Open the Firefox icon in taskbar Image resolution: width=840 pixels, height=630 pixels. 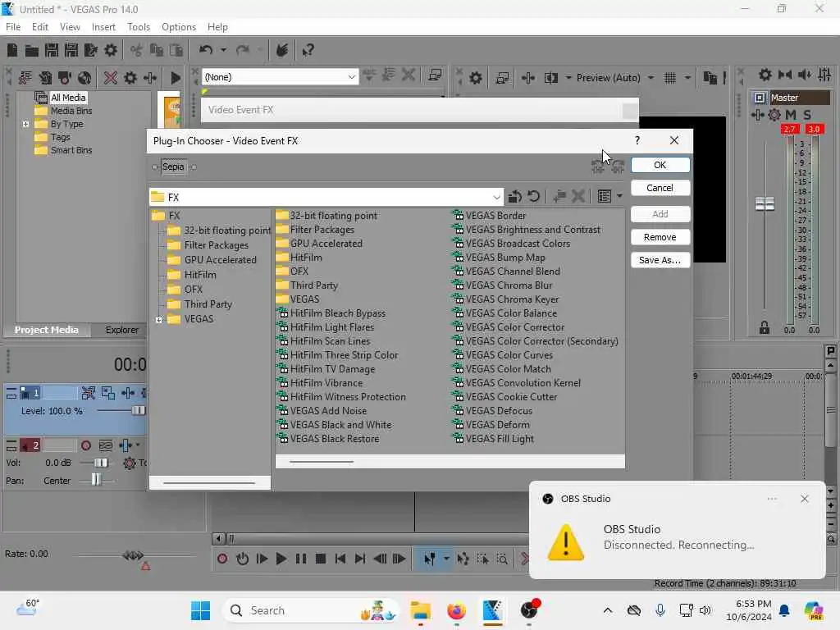pos(456,610)
